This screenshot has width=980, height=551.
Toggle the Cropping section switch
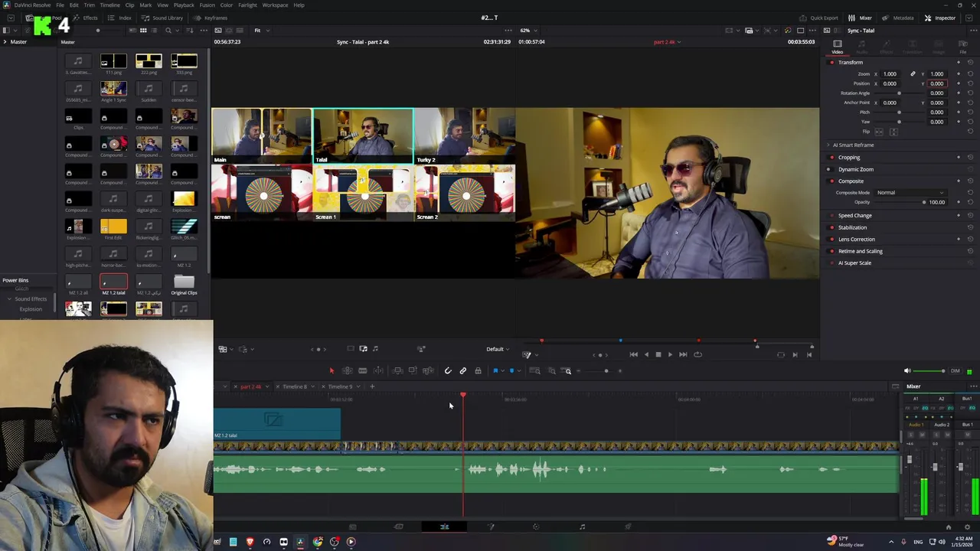click(831, 158)
